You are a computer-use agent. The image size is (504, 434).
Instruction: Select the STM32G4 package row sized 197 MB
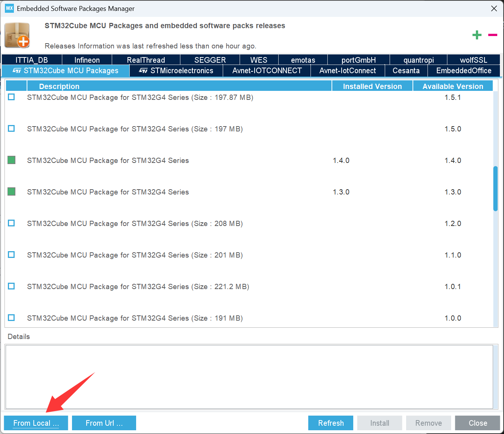coord(249,129)
